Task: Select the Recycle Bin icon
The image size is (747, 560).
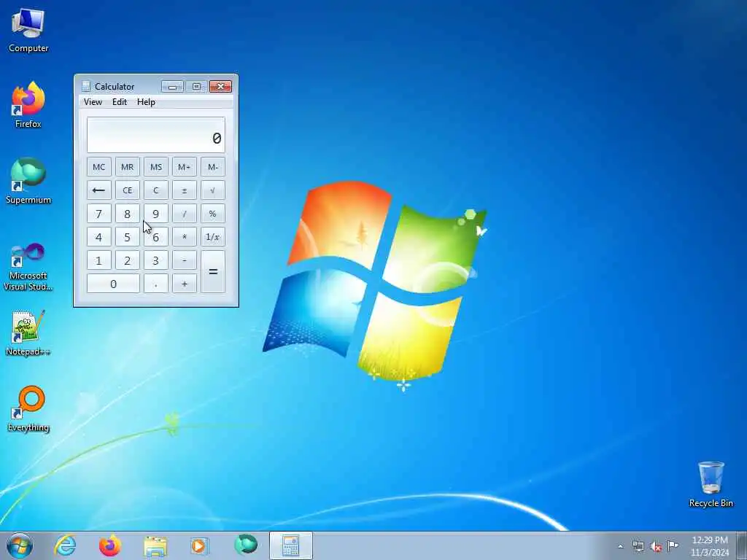Action: (x=711, y=484)
